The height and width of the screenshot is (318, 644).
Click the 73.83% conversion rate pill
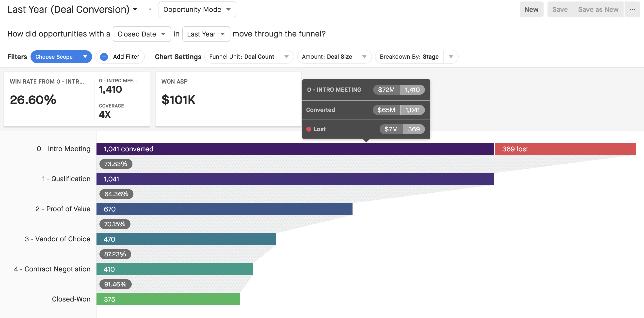pos(116,164)
